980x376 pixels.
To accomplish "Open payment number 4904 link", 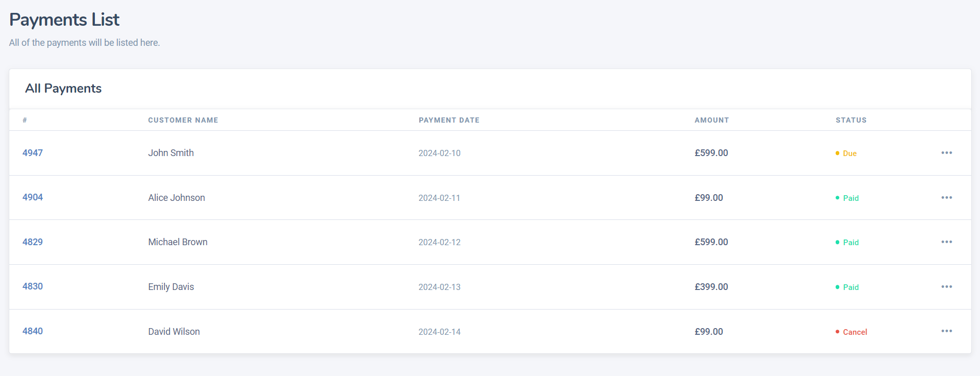I will tap(32, 197).
